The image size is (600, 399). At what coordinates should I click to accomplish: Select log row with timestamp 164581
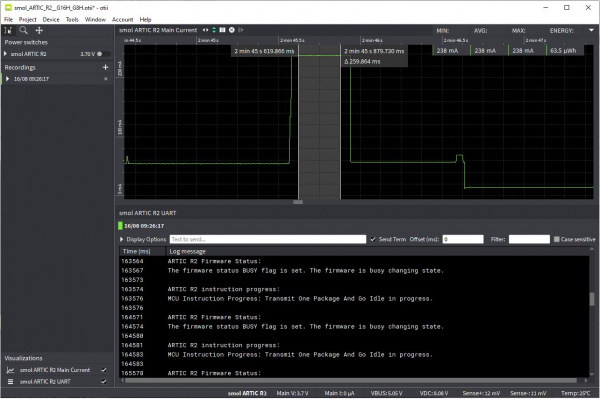354,345
